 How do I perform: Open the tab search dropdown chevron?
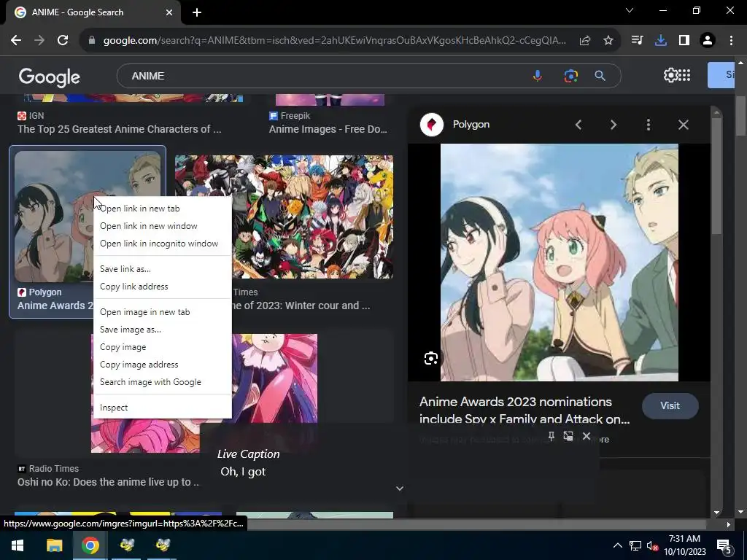point(630,10)
